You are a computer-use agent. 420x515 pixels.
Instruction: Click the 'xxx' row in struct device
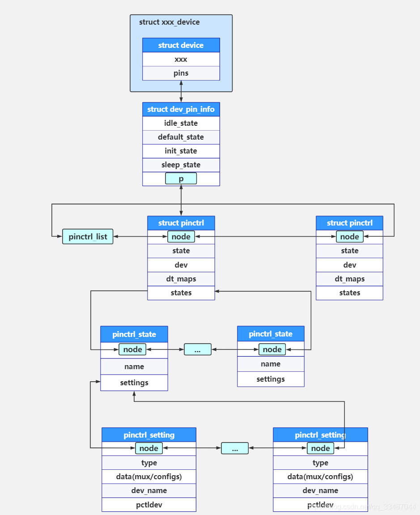181,60
